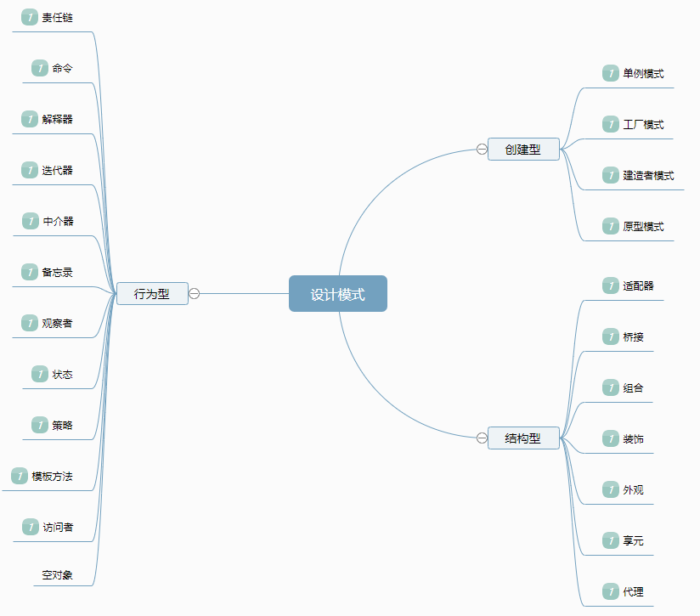Select the 工厂模式 subtopic label
The image size is (700, 616).
point(643,125)
